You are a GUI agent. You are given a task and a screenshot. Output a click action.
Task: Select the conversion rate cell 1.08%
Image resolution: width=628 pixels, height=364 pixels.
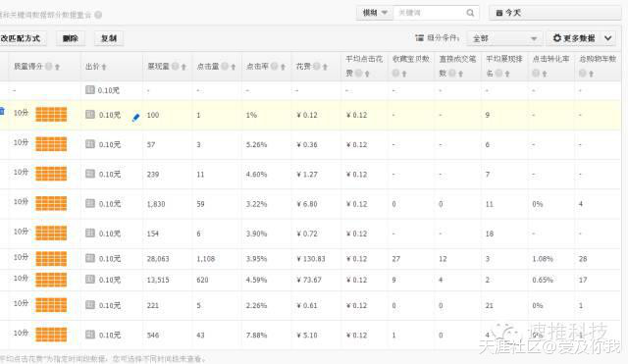point(543,259)
